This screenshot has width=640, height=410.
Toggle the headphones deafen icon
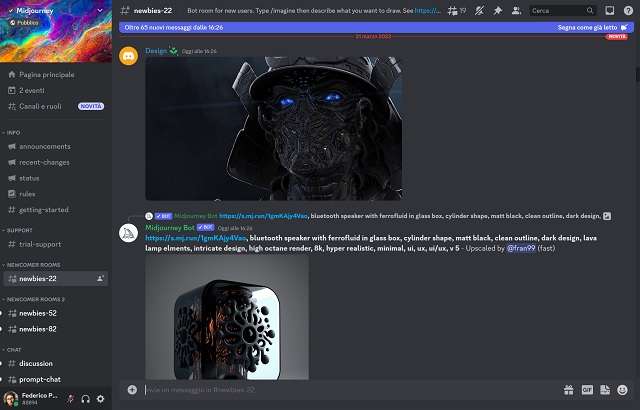[85, 399]
